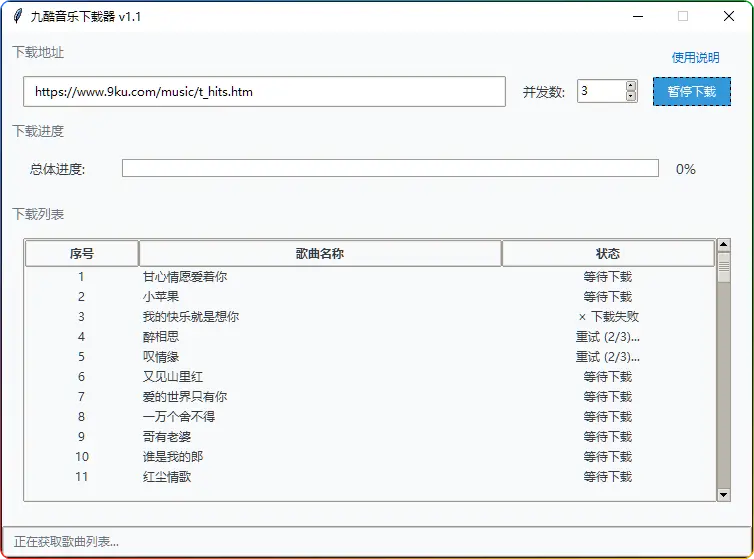Increase 并发数 with the up spinner arrow
The image size is (754, 559).
click(x=631, y=86)
